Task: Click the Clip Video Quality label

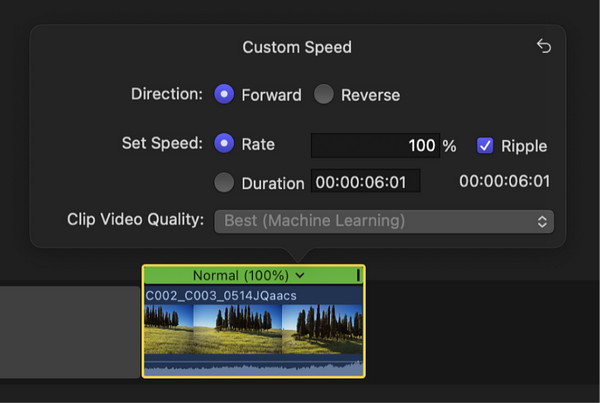Action: (x=135, y=220)
